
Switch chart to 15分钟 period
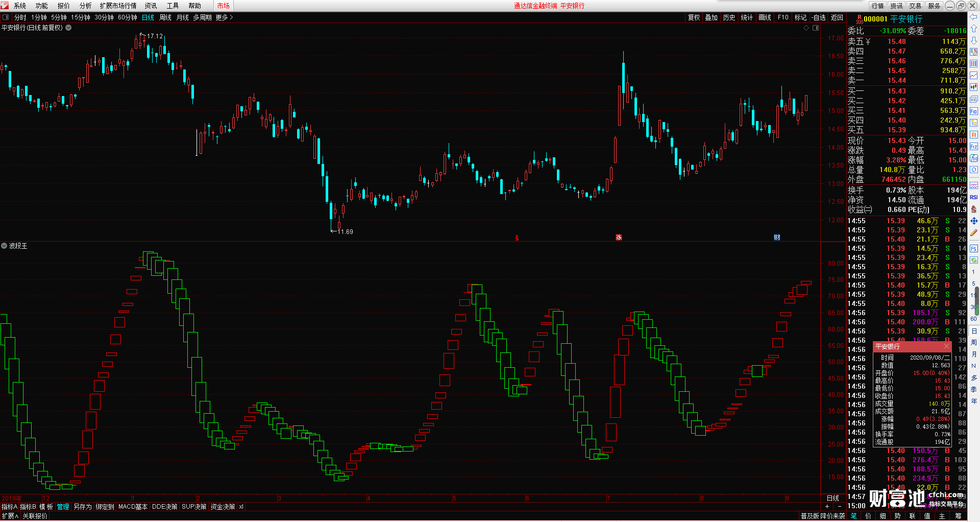pyautogui.click(x=81, y=17)
